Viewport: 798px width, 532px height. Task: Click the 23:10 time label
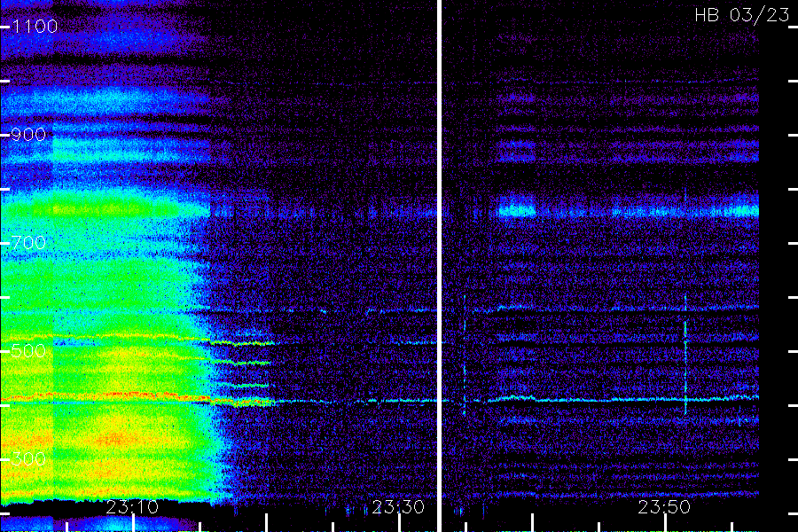coord(132,507)
